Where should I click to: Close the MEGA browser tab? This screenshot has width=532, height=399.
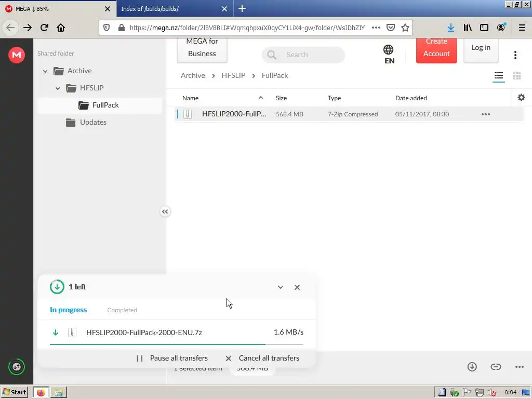[x=108, y=9]
